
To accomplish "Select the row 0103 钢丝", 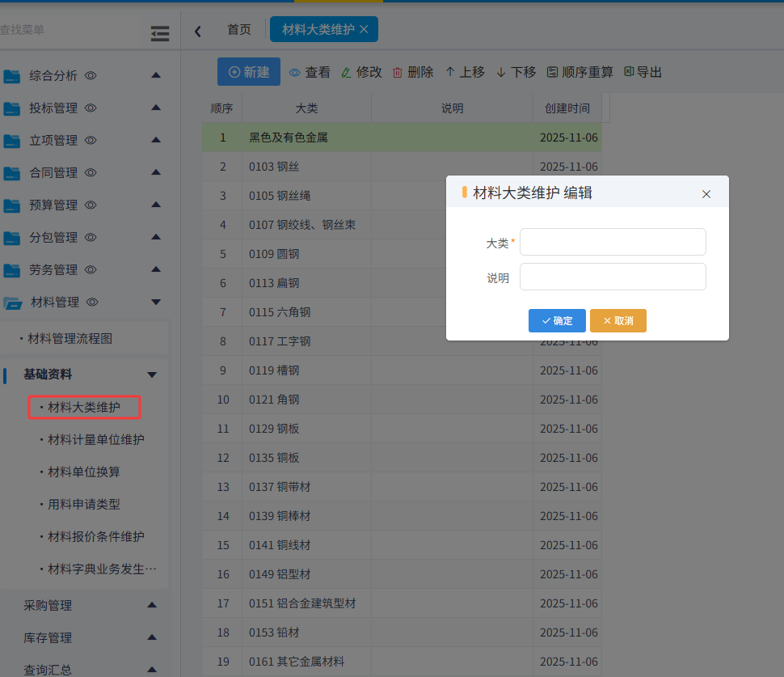I will point(402,167).
